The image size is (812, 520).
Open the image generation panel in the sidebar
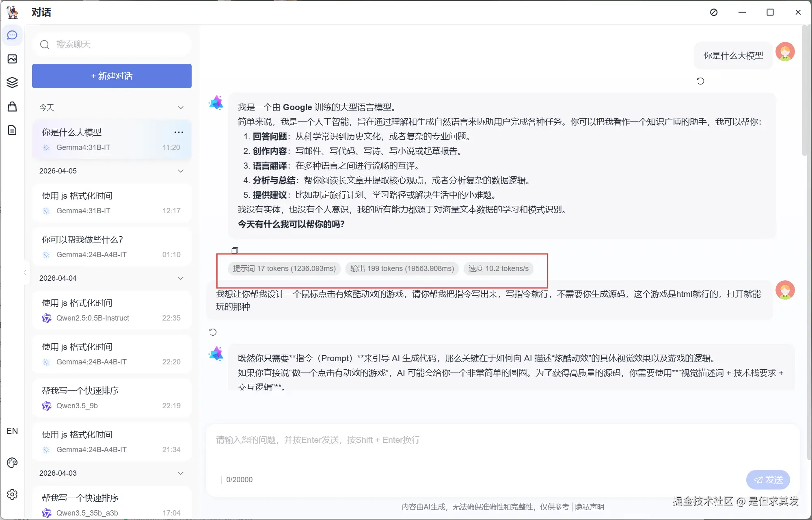(x=12, y=59)
